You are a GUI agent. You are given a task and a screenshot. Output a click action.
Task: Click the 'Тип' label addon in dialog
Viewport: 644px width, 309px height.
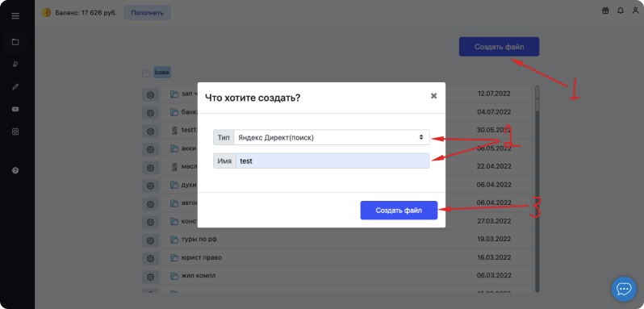point(224,137)
